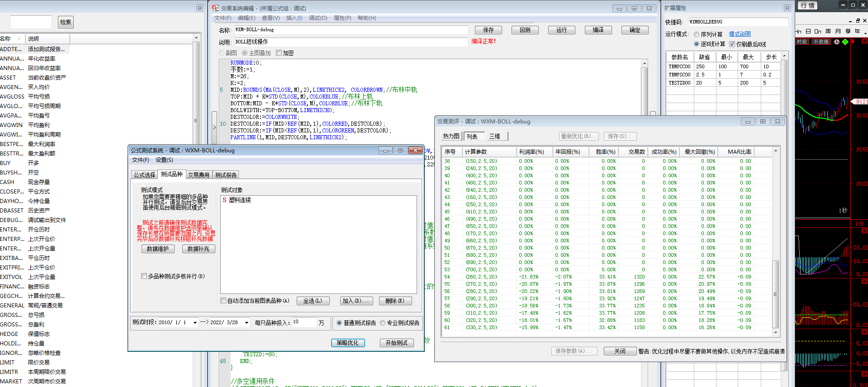Select the 季 quarterly period icon
Screen dimensions: 868x387
click(848, 31)
